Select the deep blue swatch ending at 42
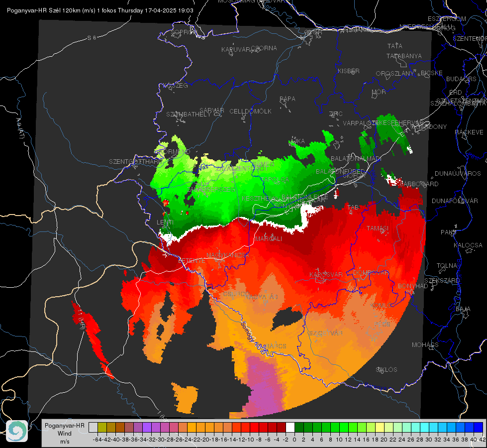The image size is (487, 448). [479, 427]
